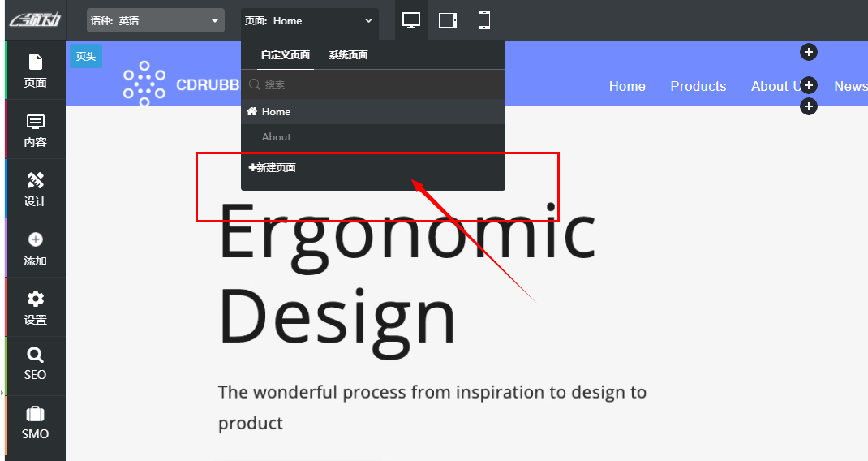Open the 设计 (Design) sidebar panel
This screenshot has width=868, height=461.
pyautogui.click(x=35, y=189)
